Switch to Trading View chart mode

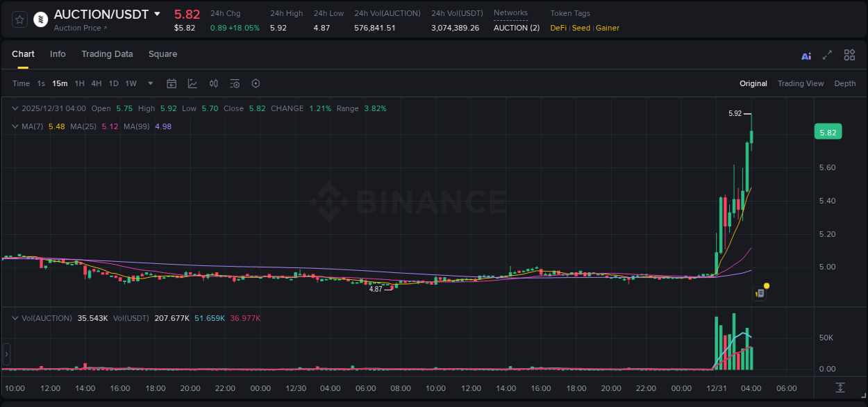[800, 83]
